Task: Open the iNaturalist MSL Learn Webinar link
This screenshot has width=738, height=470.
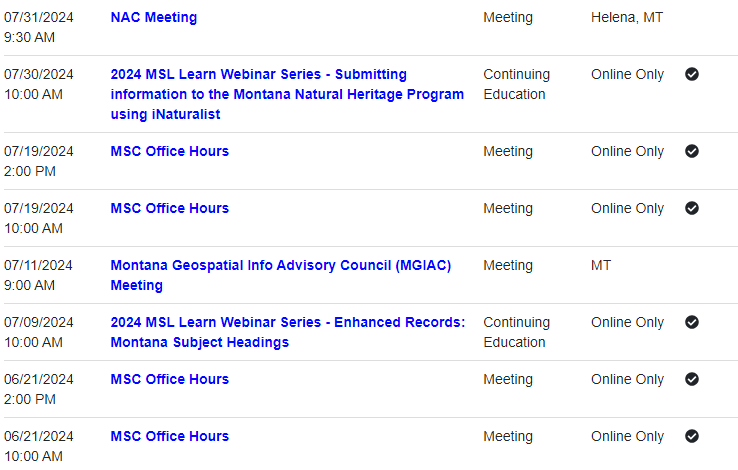Action: (x=286, y=94)
